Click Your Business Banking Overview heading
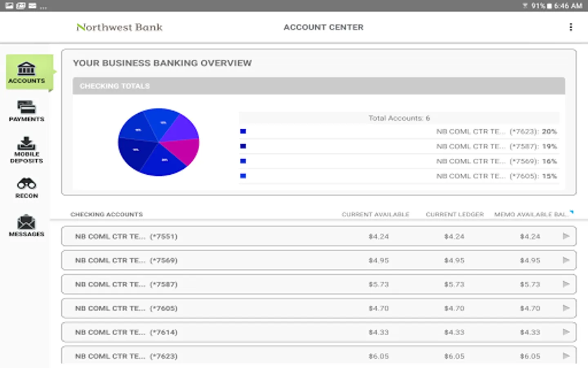The height and width of the screenshot is (368, 588). 162,63
